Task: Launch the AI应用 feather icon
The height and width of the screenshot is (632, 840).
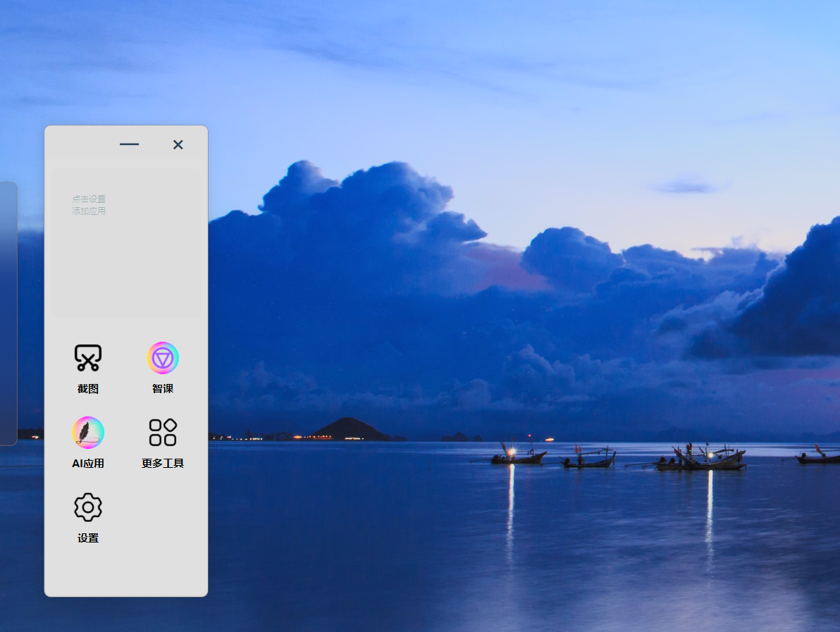Action: [88, 433]
